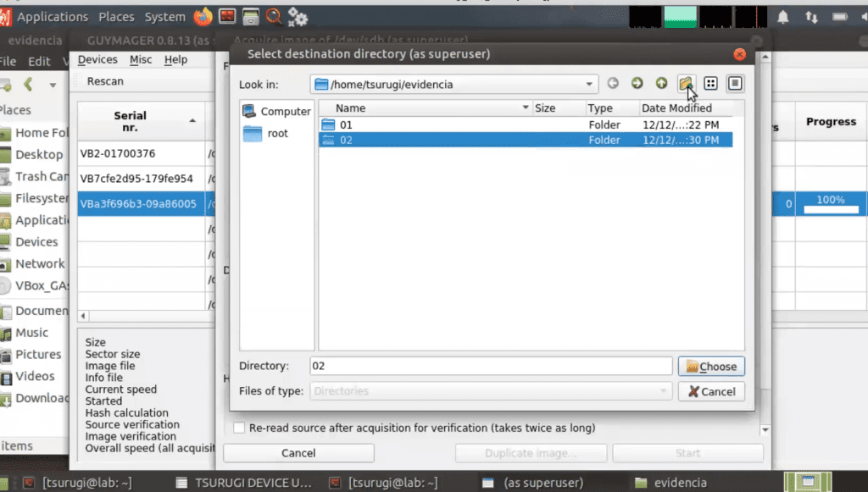Click the magnifier search launcher in panel
This screenshot has height=492, width=868.
[274, 17]
